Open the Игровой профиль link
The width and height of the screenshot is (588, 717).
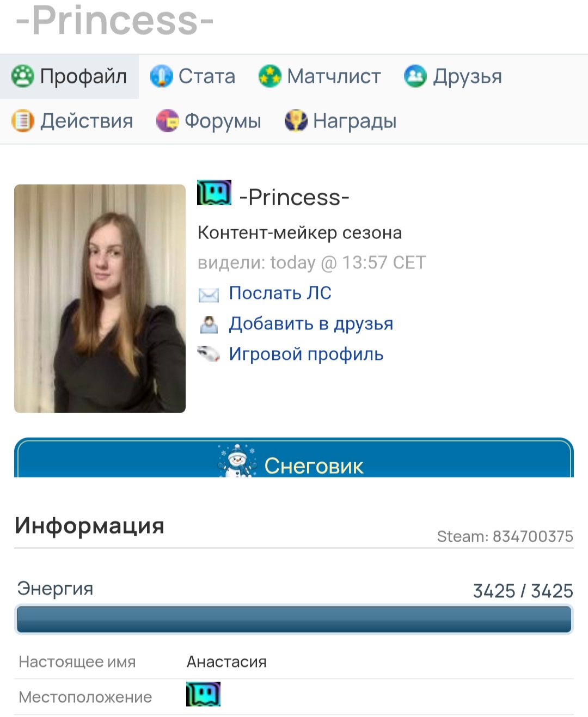pos(306,354)
